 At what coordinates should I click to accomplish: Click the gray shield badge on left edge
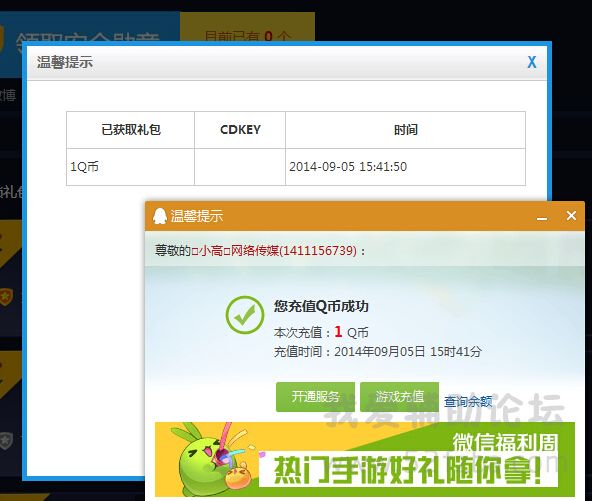(x=6, y=441)
